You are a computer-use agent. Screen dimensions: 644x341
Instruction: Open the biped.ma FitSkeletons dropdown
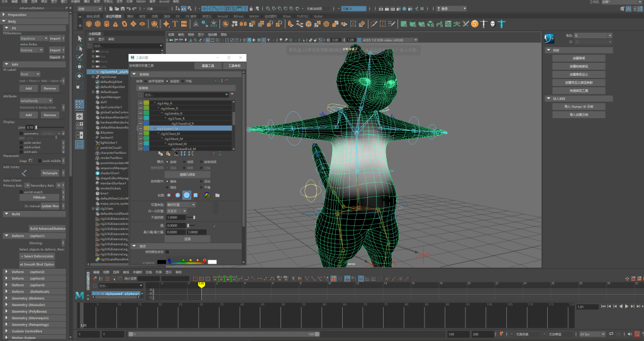[33, 38]
